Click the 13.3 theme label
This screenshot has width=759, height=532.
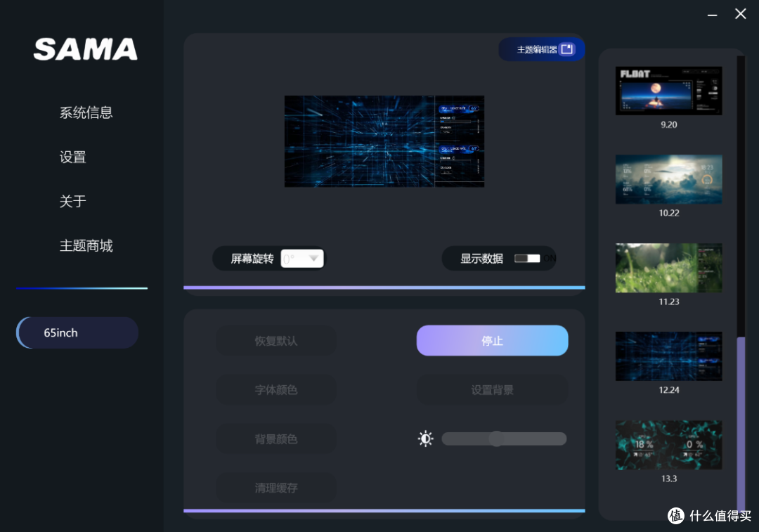(669, 479)
